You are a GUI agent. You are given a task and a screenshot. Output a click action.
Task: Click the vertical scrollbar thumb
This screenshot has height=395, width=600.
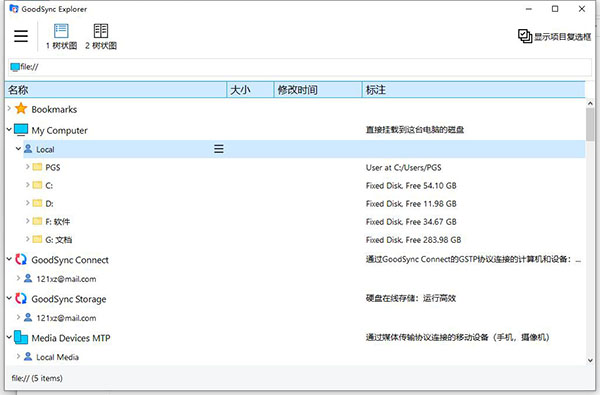click(x=590, y=124)
